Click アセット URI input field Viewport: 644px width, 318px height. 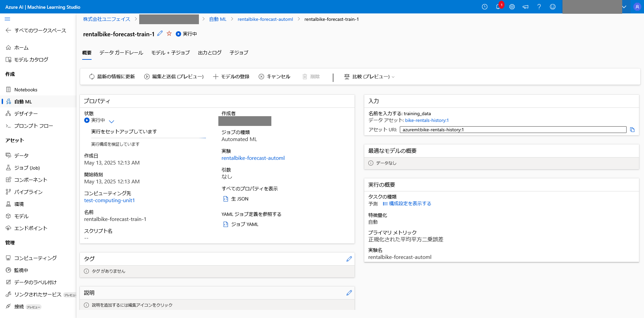(513, 130)
